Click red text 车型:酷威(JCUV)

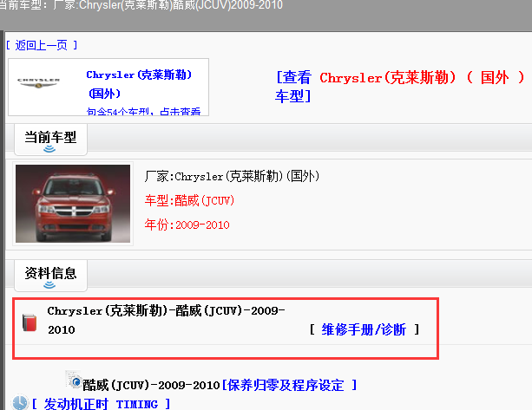pyautogui.click(x=189, y=200)
